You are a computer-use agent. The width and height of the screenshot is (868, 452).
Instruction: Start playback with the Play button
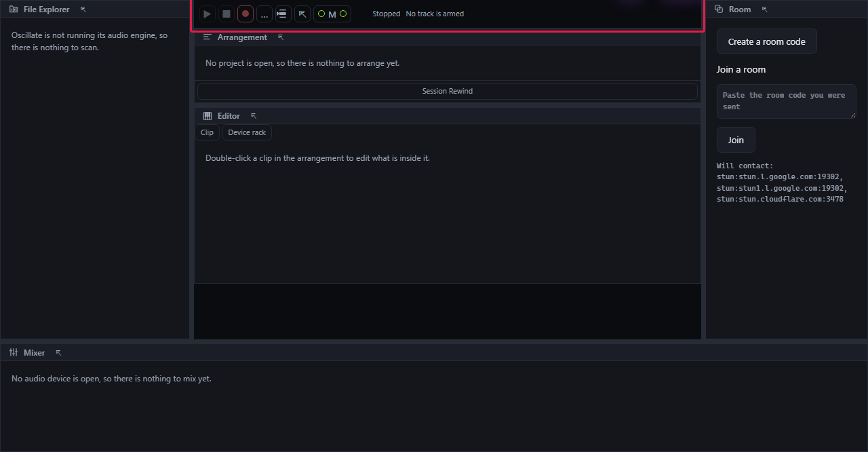tap(208, 14)
